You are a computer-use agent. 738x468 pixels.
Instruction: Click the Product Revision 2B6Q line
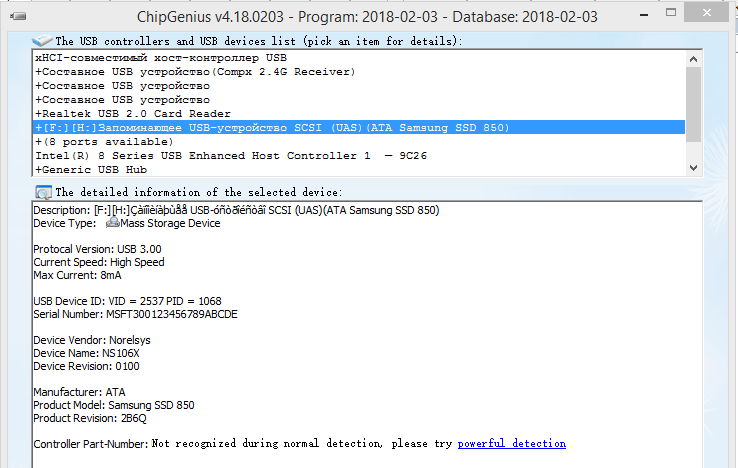(90, 418)
